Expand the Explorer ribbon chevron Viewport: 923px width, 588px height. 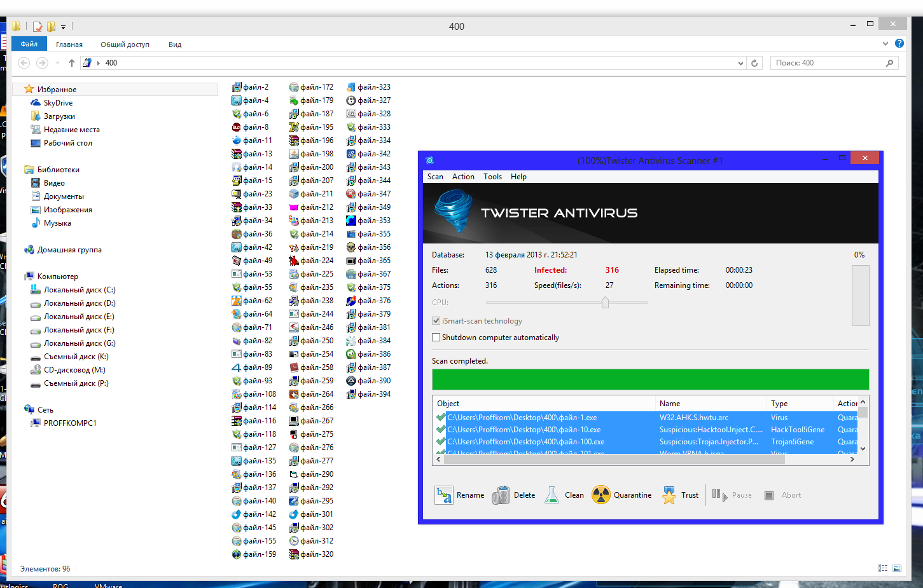click(885, 43)
